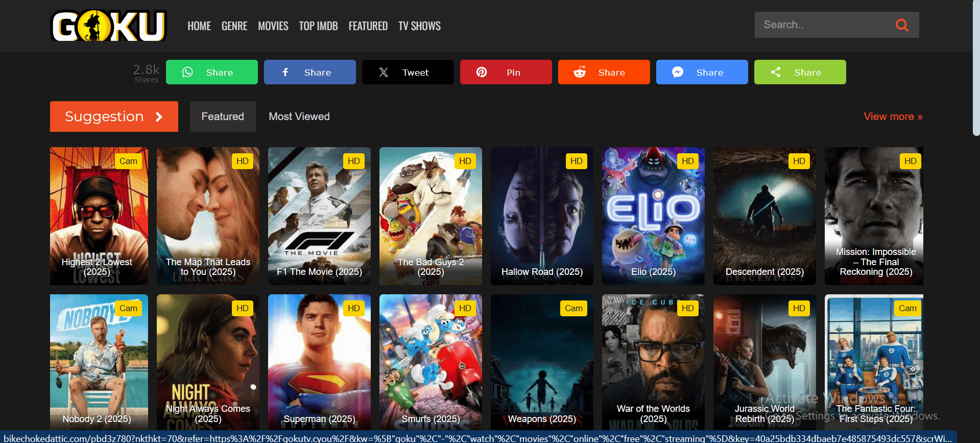
Task: Open the Superman (2025) movie thumbnail
Action: (x=319, y=362)
